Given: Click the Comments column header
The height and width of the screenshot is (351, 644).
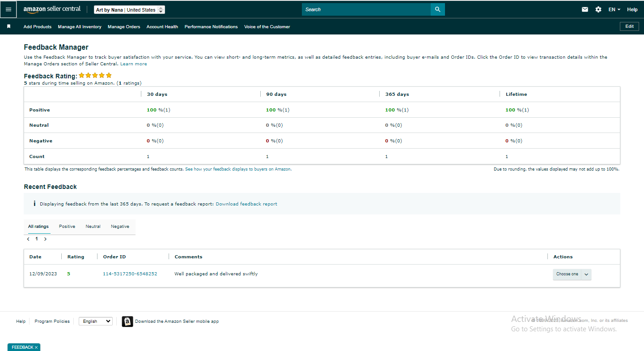Looking at the screenshot, I should pos(188,257).
